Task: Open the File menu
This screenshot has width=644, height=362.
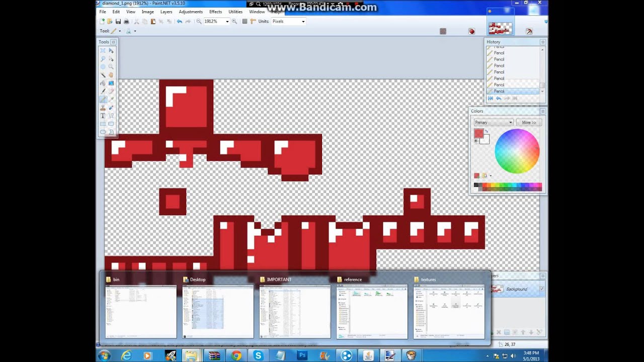Action: click(x=103, y=12)
